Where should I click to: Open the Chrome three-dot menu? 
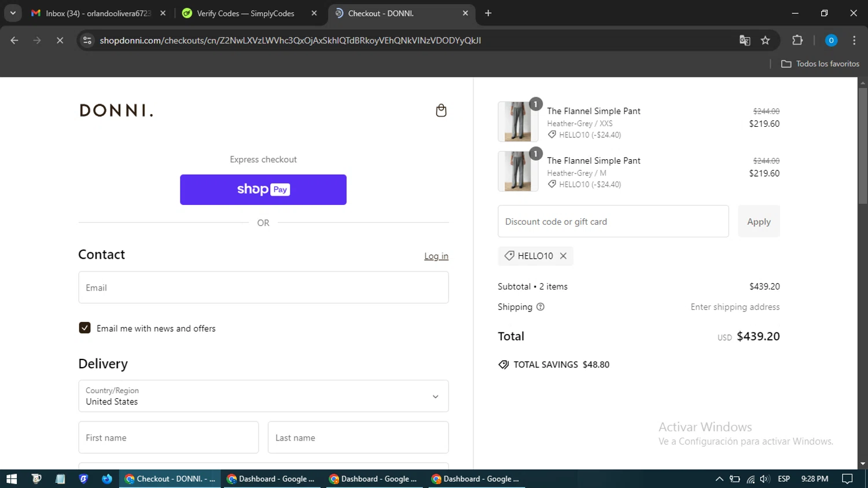[854, 41]
